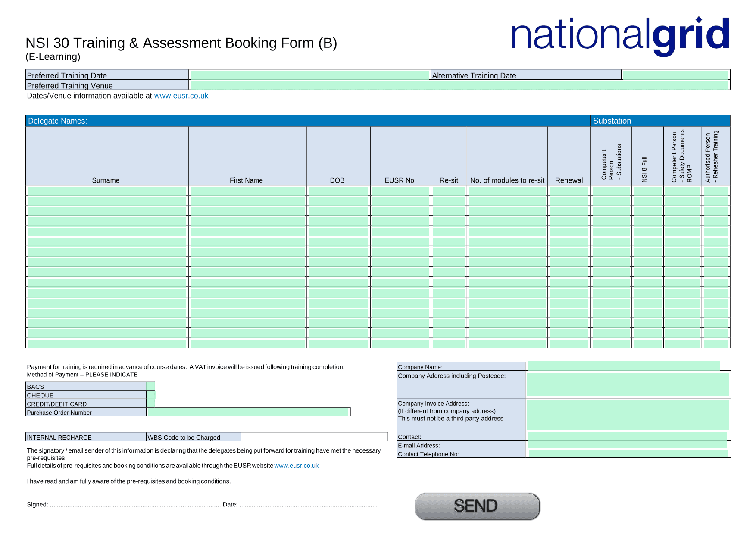Click the last row EUSR No. cell
The height and width of the screenshot is (534, 756).
(400, 344)
